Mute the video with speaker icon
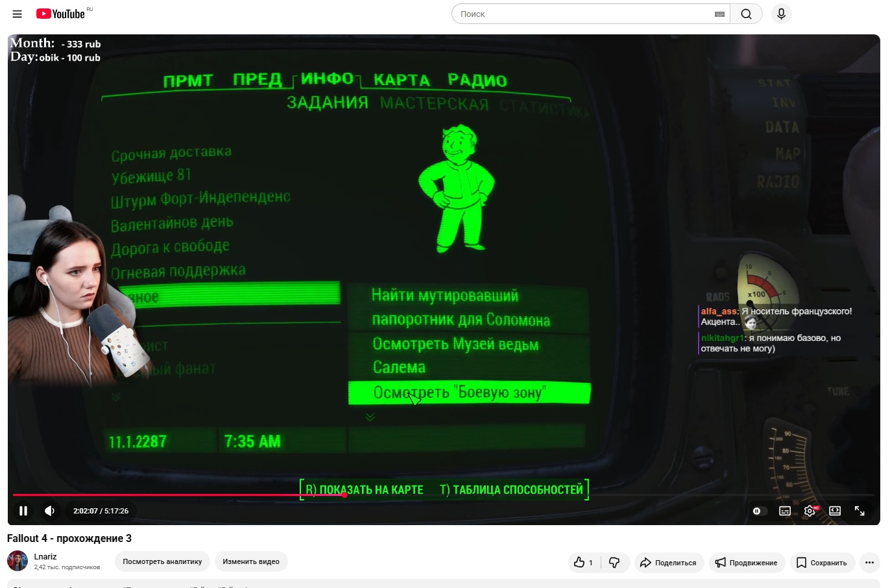The width and height of the screenshot is (888, 588). pos(49,511)
